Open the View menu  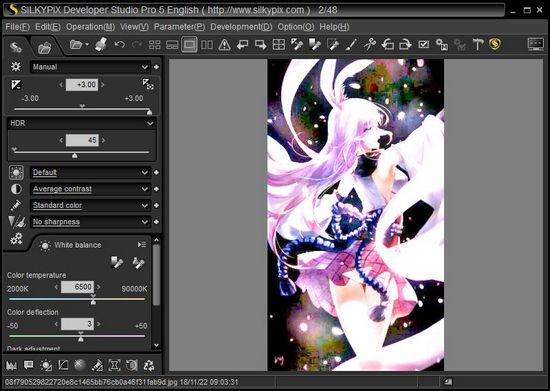tap(134, 27)
